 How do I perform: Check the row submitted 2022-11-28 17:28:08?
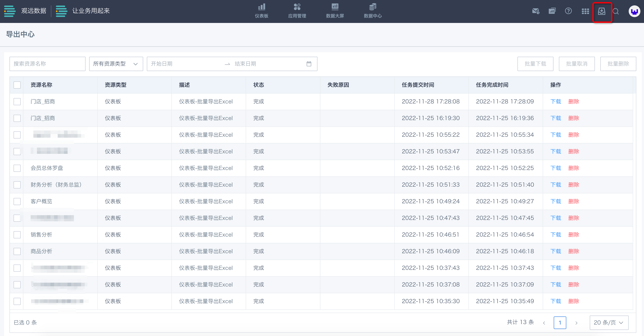[17, 102]
